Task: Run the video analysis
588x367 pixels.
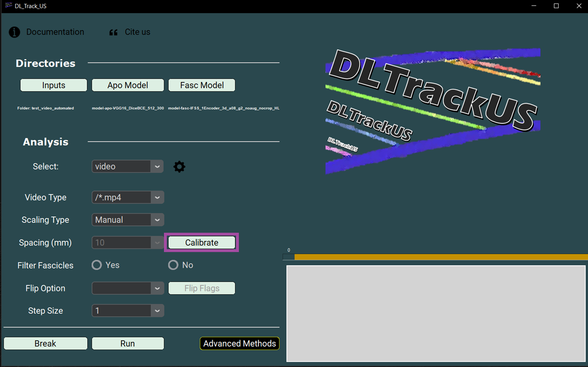Action: 128,343
